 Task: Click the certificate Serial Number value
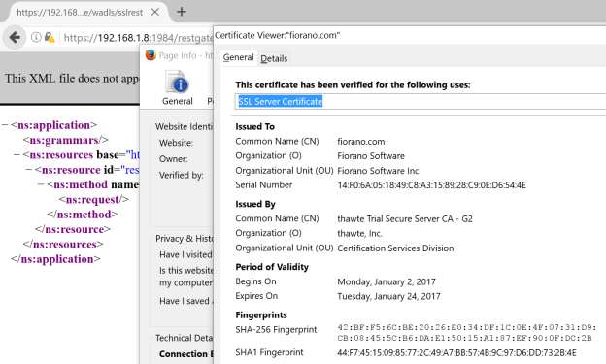point(431,185)
